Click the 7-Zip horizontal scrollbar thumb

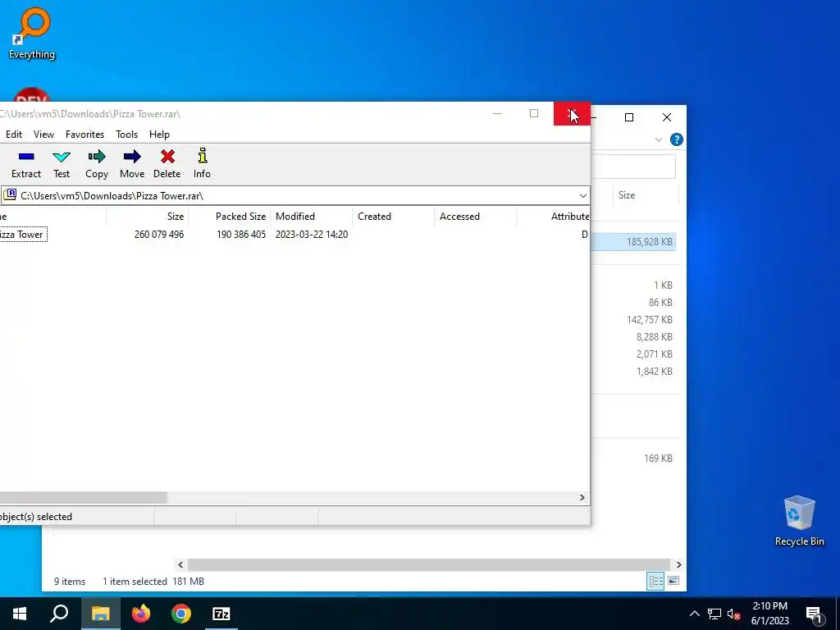coord(83,498)
